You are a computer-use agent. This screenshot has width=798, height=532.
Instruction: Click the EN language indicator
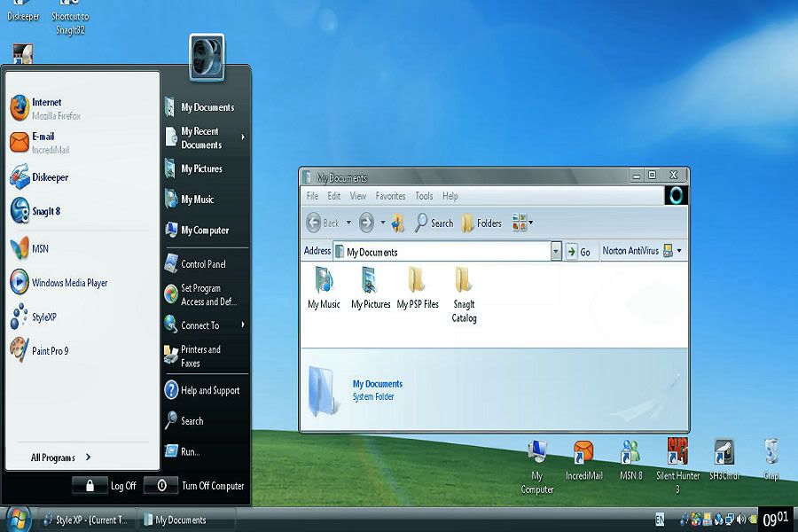[x=660, y=520]
